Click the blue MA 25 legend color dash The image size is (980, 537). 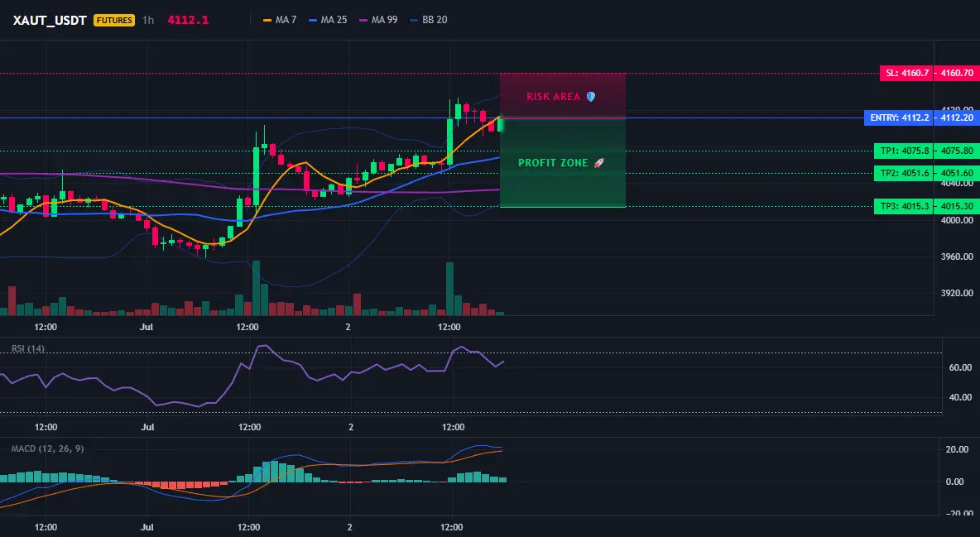[x=313, y=20]
